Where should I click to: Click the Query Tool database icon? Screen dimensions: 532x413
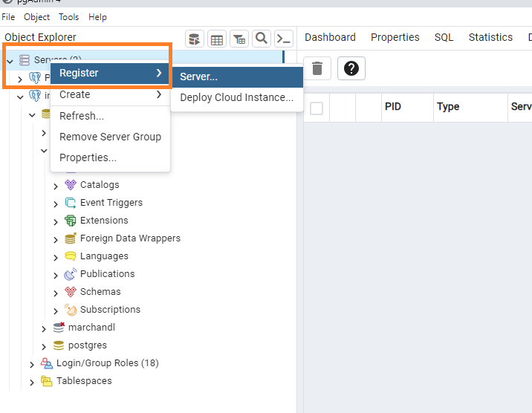(195, 39)
